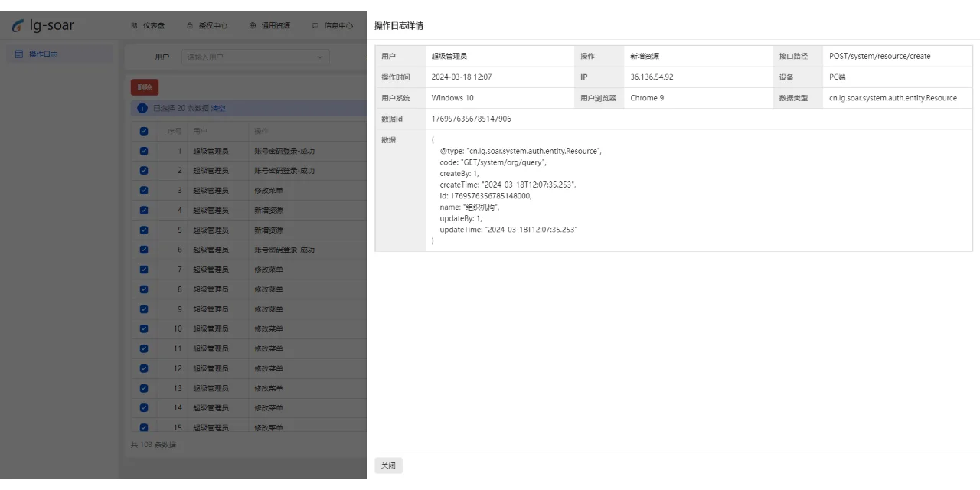Click the Windows 10 system value
Viewport: 980px width, 490px height.
452,98
